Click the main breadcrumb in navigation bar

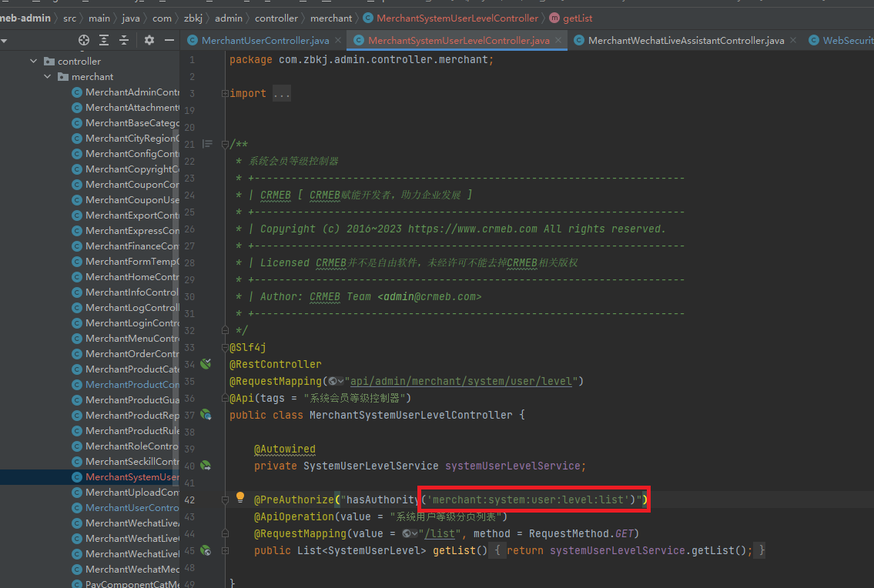[x=99, y=18]
